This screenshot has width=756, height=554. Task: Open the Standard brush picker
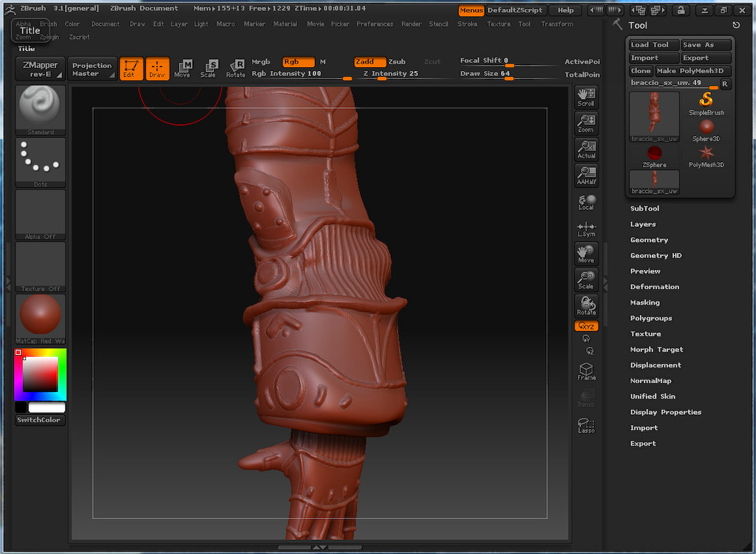point(40,110)
